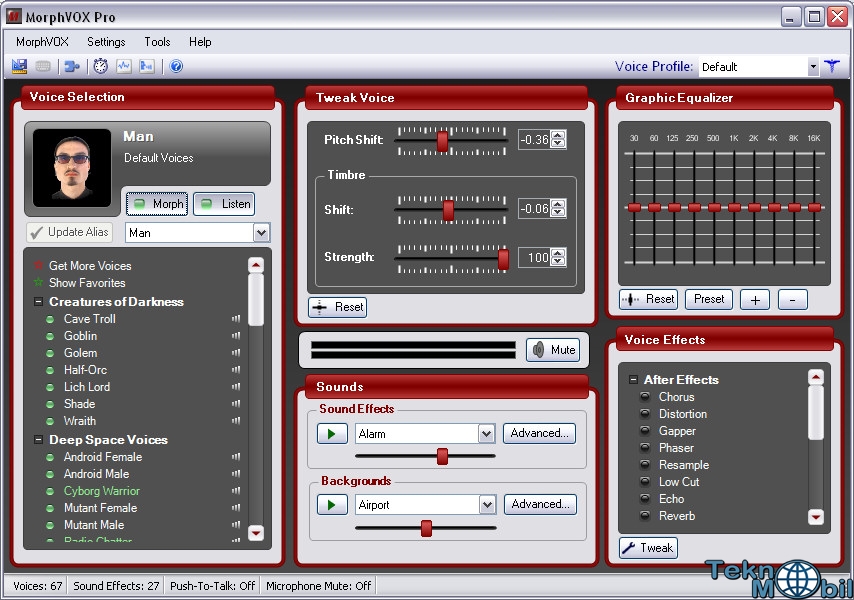Open the Man alias dropdown

tap(261, 233)
